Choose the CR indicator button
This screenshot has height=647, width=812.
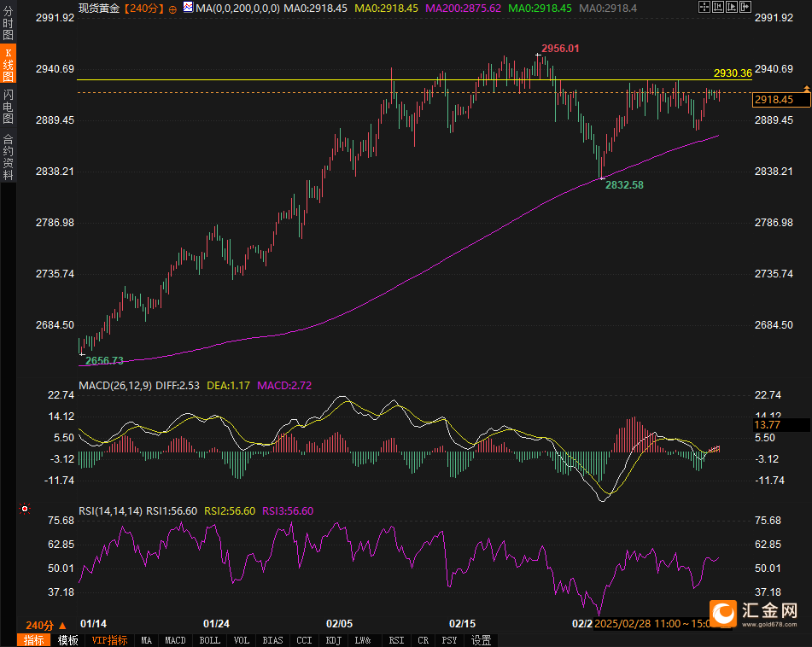(x=424, y=640)
